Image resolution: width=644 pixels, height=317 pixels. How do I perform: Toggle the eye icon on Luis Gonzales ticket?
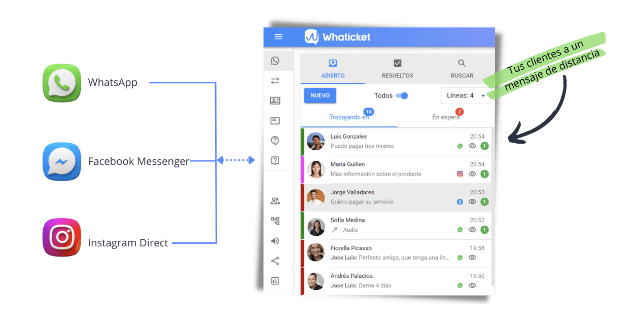coord(472,146)
